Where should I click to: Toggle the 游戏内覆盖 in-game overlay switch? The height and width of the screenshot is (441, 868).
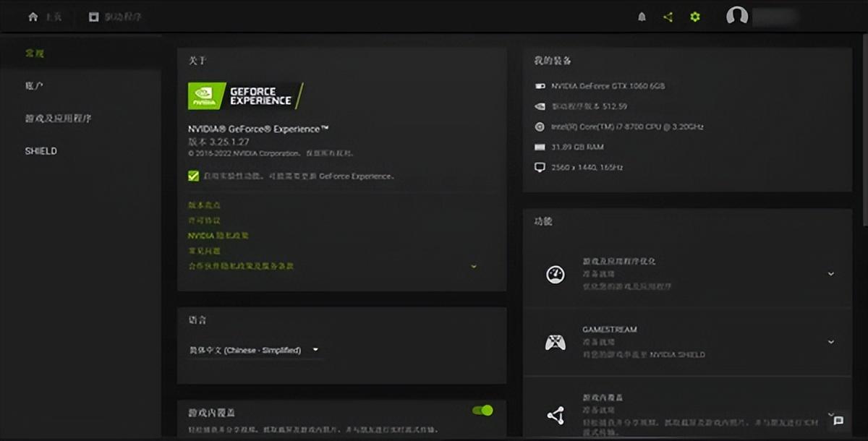tap(482, 411)
